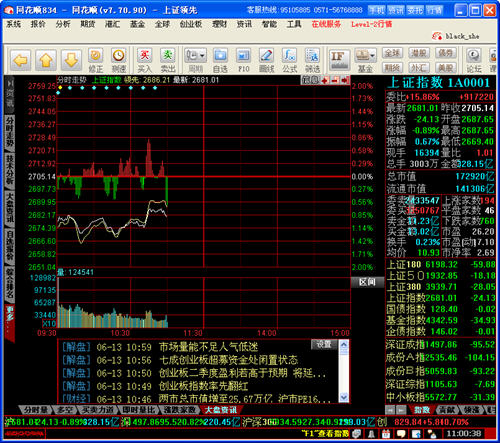Click the 全球 toolbar button
The image size is (500, 443).
click(x=392, y=53)
